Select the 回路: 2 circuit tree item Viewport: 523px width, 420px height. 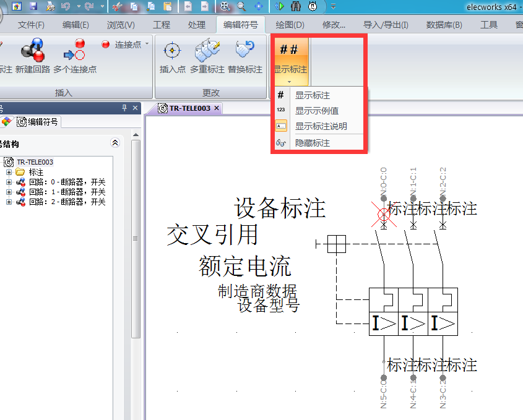click(x=67, y=202)
